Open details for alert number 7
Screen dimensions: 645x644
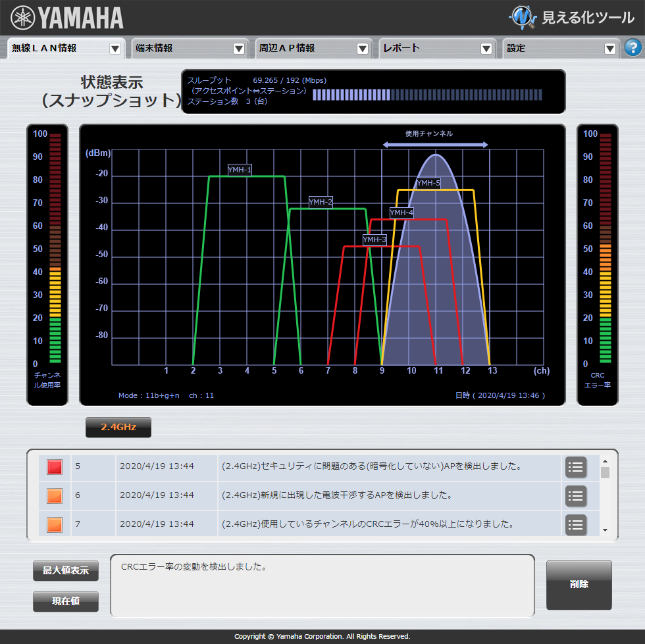[576, 524]
